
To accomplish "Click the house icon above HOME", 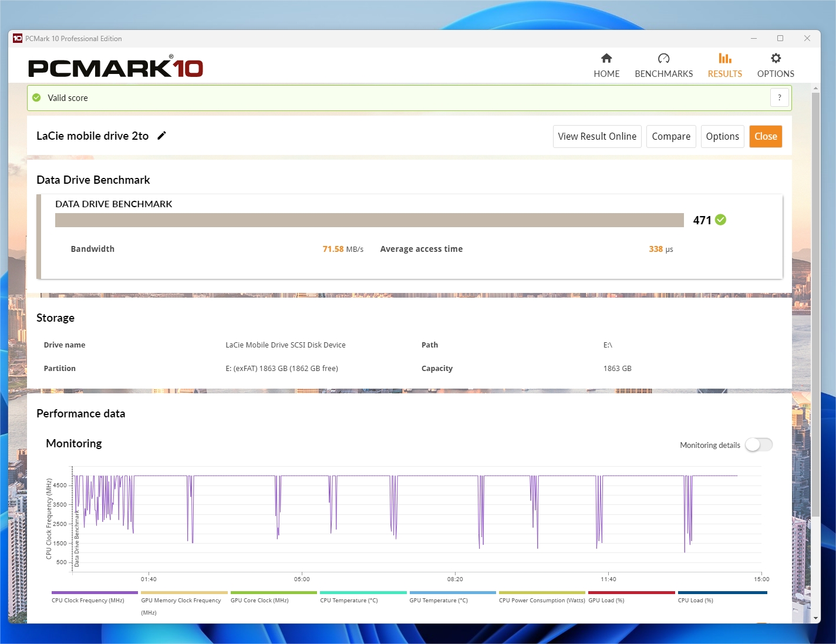I will (x=606, y=58).
